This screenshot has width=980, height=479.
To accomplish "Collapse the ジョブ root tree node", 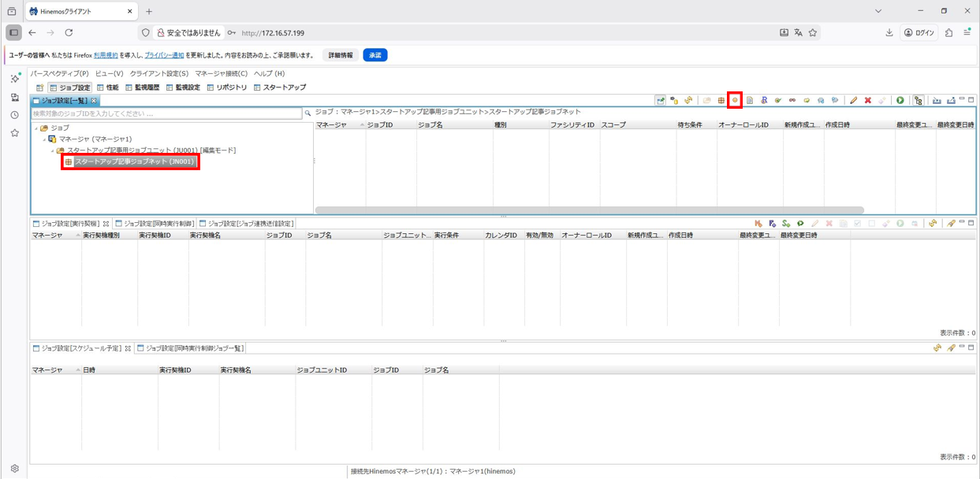I will click(35, 128).
